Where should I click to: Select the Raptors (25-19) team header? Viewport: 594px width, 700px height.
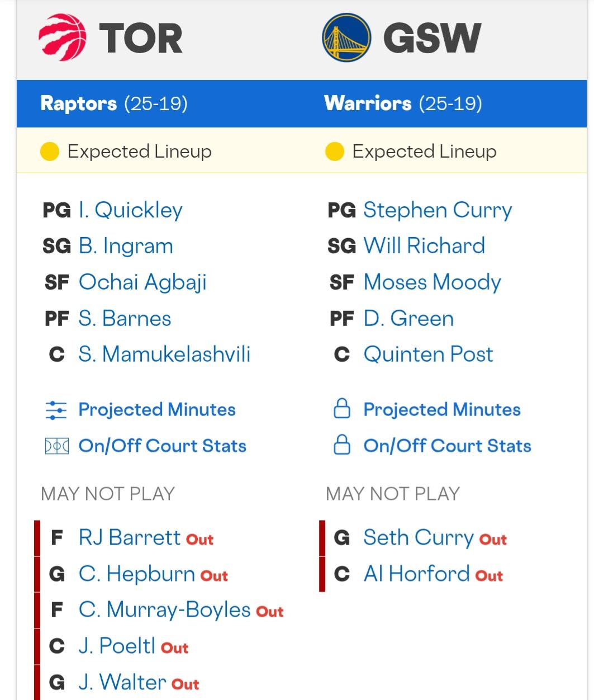(x=114, y=103)
